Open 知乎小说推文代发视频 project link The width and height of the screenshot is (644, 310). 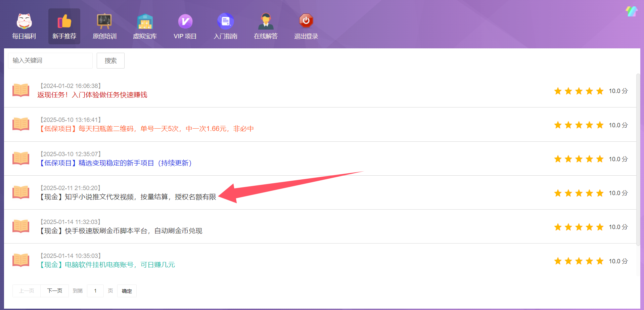128,197
